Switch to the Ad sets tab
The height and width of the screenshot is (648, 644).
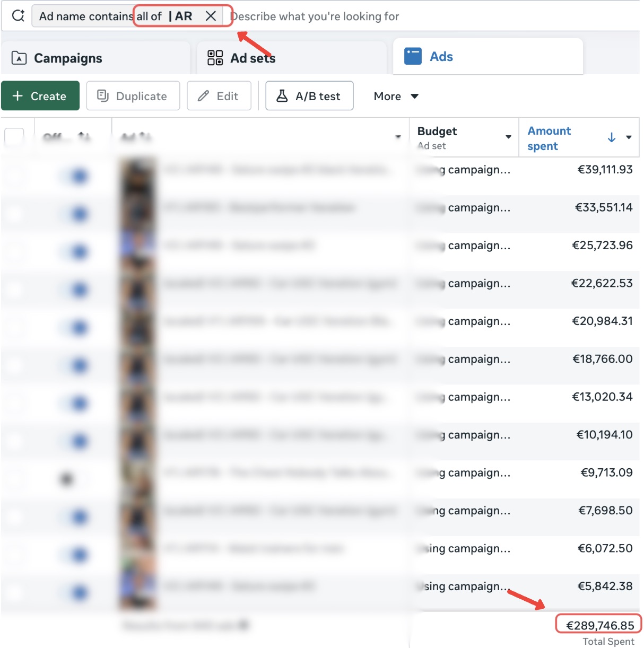[292, 58]
